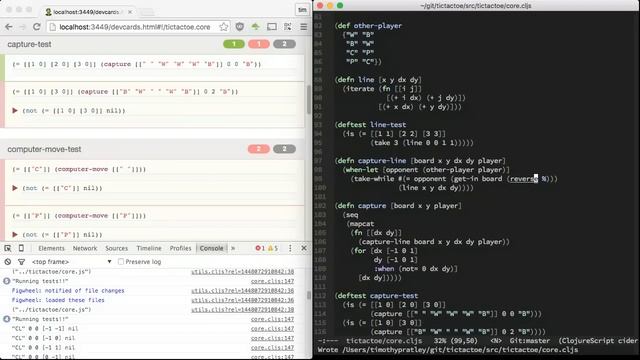
Task: Open core.cljs:147 link for "CL" 0 0 [-1 -1]
Action: (272, 329)
